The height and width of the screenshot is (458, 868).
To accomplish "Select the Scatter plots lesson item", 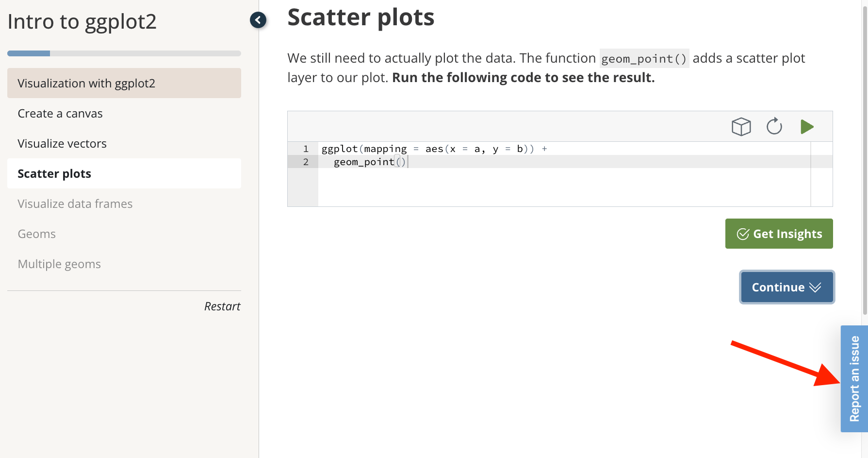I will [x=54, y=174].
